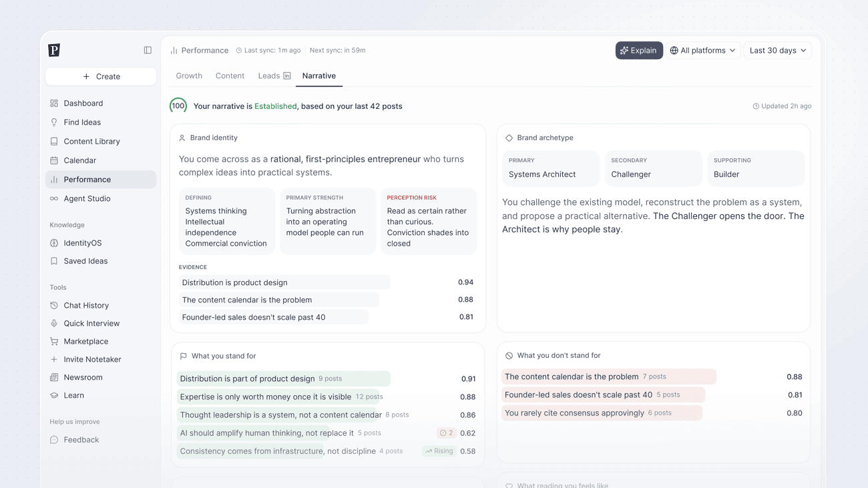Click the Rising trend badge
This screenshot has width=868, height=488.
pyautogui.click(x=439, y=451)
